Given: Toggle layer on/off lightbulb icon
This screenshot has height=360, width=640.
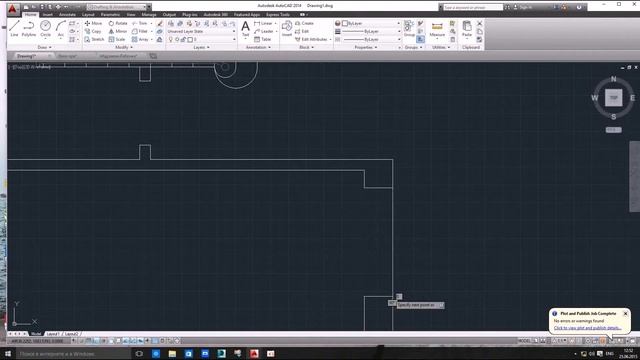Looking at the screenshot, I should point(171,39).
